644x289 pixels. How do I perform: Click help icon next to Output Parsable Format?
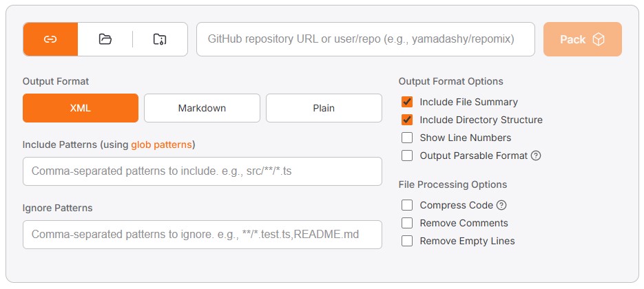pos(536,156)
